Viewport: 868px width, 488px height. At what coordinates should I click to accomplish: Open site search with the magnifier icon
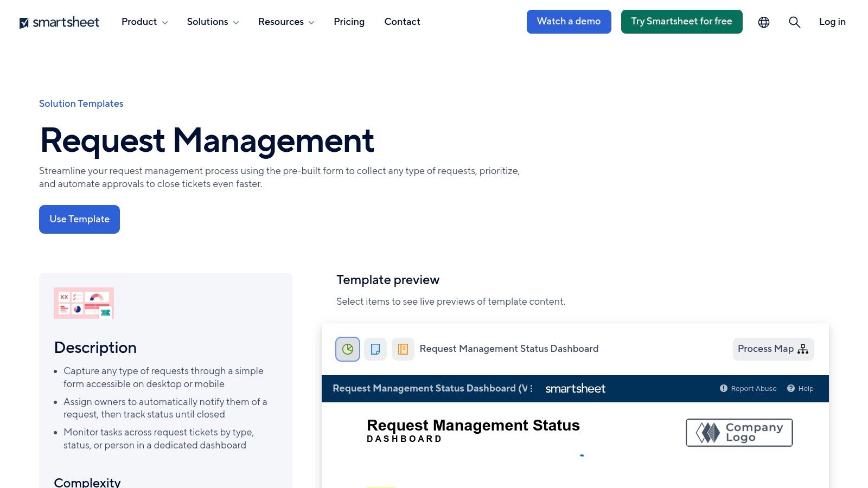click(794, 22)
